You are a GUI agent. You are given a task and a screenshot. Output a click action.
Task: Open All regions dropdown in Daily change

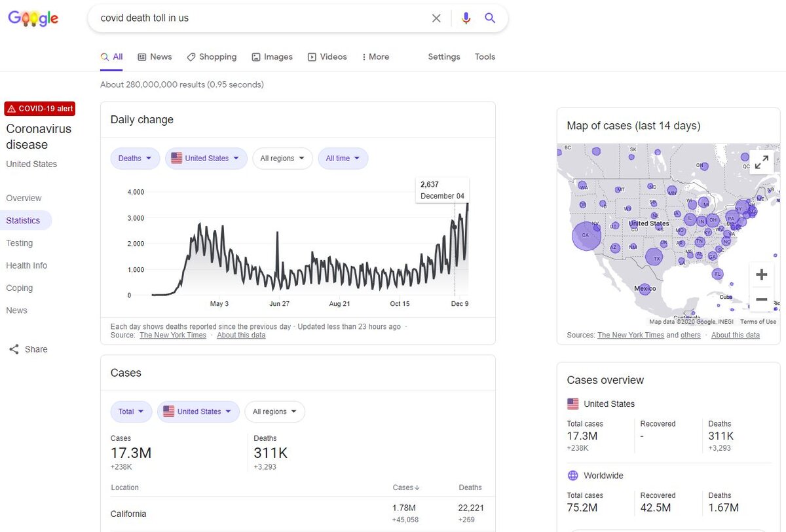pos(282,159)
